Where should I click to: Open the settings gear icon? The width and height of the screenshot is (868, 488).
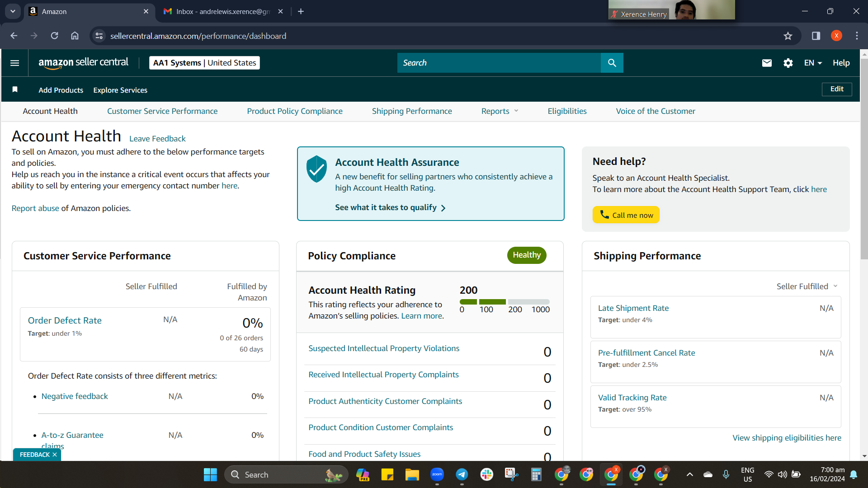[x=788, y=63]
